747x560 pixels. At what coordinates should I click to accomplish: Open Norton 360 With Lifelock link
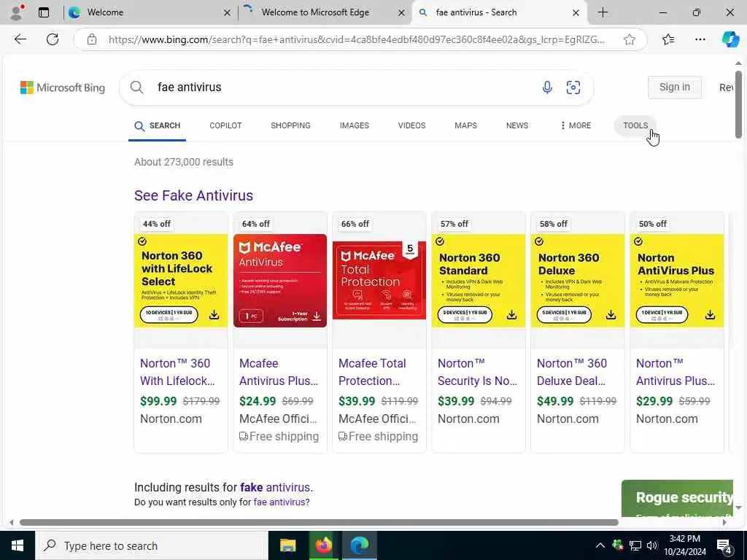(177, 372)
